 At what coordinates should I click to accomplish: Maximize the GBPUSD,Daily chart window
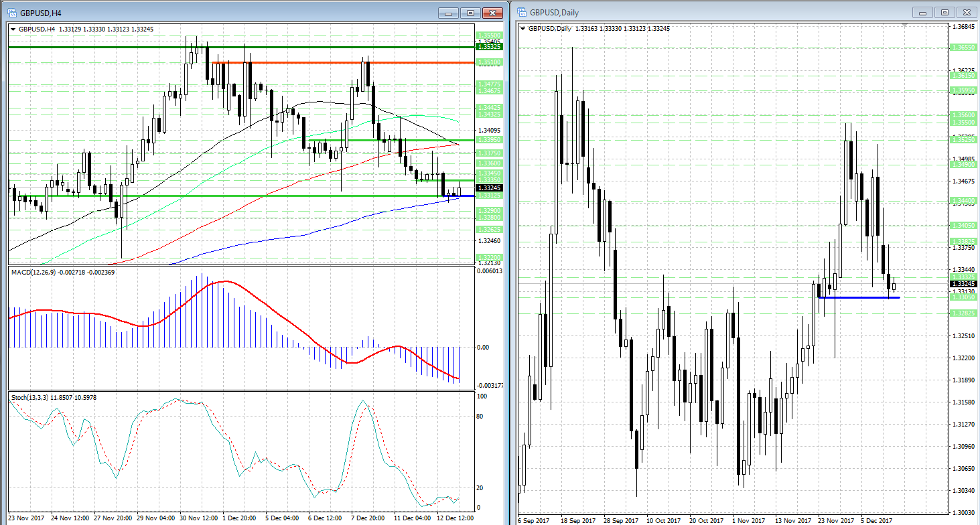pyautogui.click(x=944, y=12)
